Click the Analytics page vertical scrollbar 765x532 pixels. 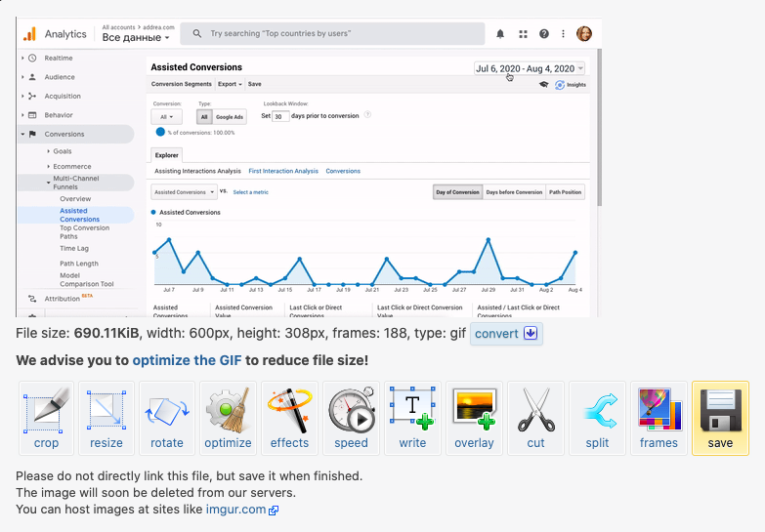click(x=599, y=127)
